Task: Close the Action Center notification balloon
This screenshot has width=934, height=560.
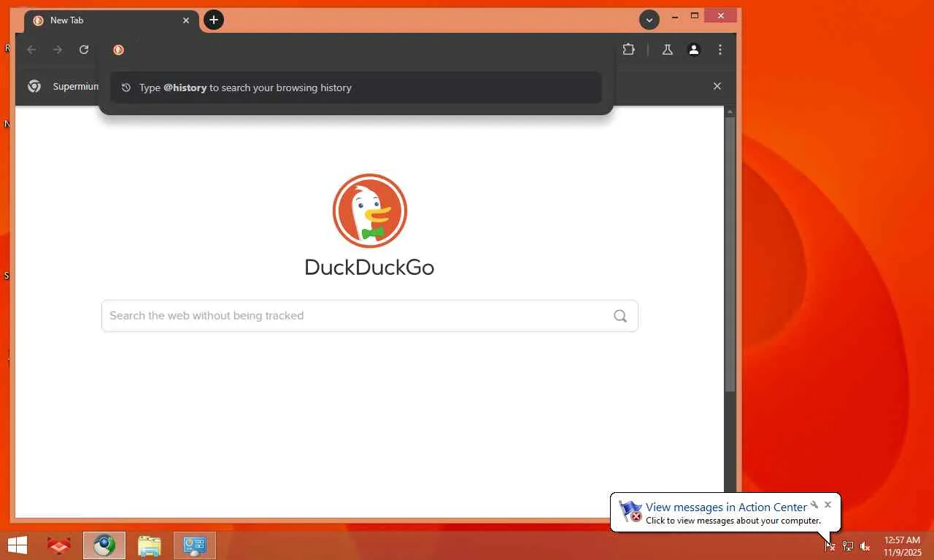Action: (x=827, y=505)
